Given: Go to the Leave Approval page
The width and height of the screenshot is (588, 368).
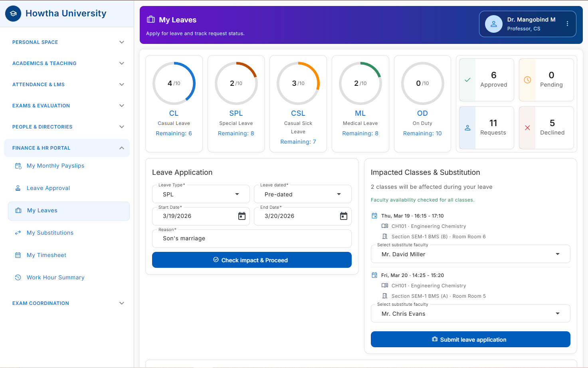Looking at the screenshot, I should click(x=48, y=188).
